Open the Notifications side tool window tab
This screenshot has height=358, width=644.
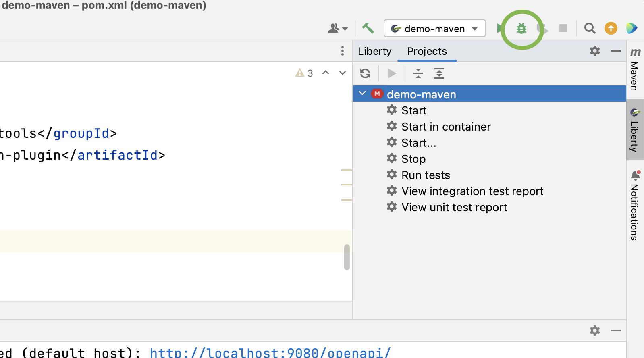click(635, 206)
